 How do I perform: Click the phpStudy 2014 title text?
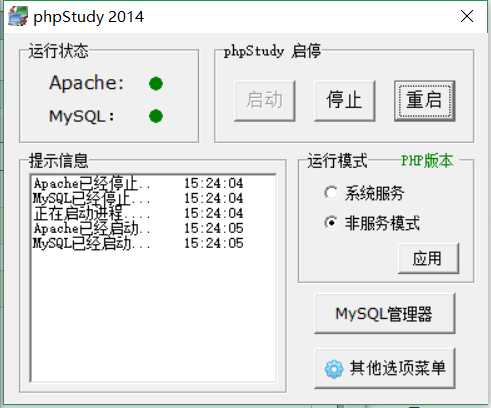pos(89,17)
